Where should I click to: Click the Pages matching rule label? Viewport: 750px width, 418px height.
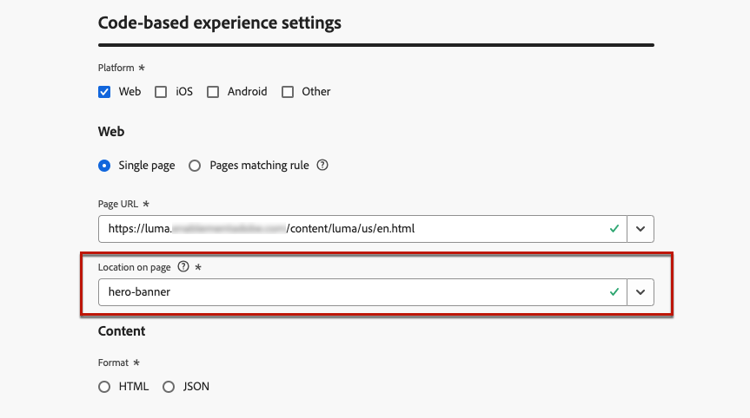tap(259, 166)
